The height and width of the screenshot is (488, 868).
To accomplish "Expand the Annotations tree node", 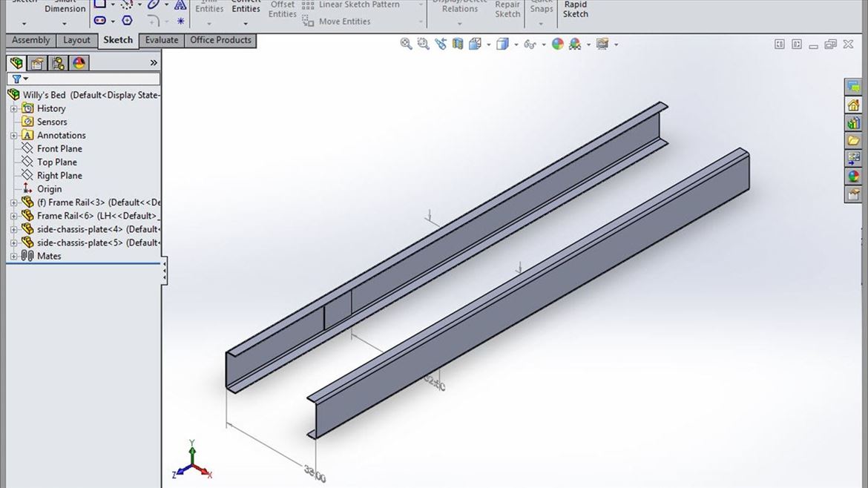I will tap(14, 136).
